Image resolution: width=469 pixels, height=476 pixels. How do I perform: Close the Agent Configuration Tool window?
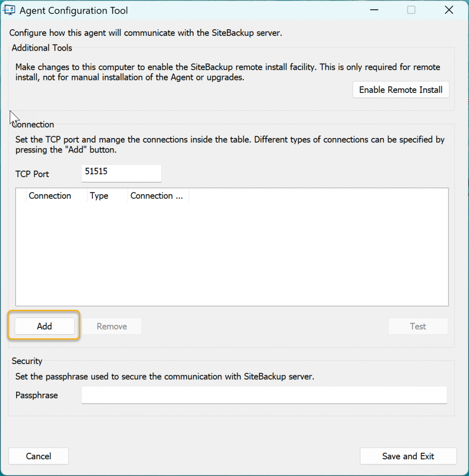pyautogui.click(x=449, y=10)
